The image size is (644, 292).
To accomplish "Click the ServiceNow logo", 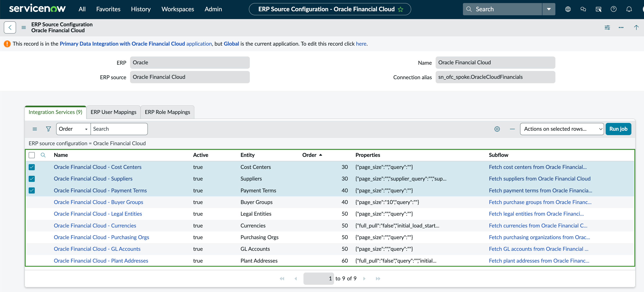I will [x=37, y=8].
